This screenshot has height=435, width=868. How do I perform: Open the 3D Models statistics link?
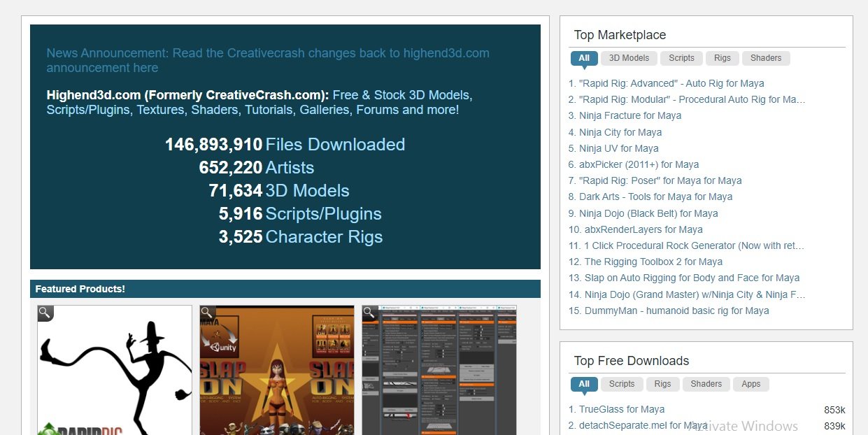pyautogui.click(x=307, y=191)
